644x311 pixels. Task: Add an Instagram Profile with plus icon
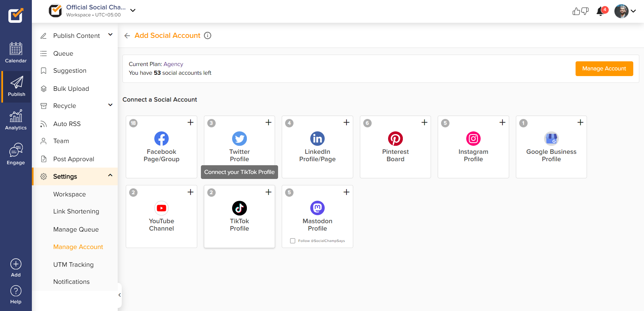click(x=502, y=123)
